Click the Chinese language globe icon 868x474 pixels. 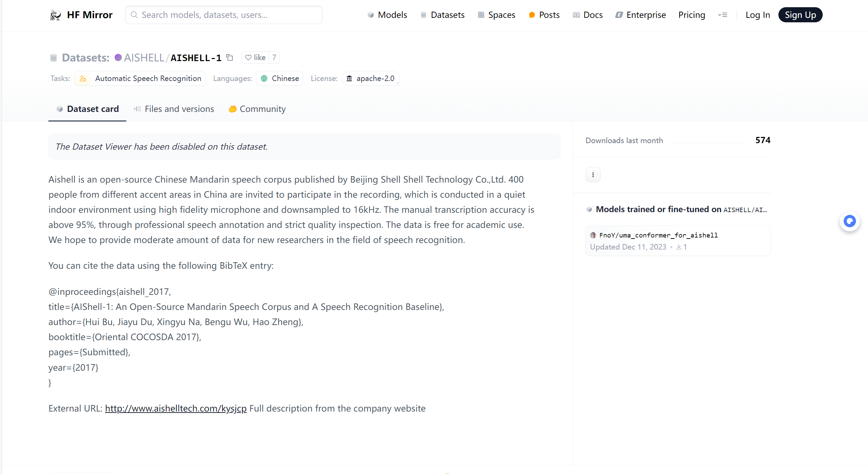point(264,79)
